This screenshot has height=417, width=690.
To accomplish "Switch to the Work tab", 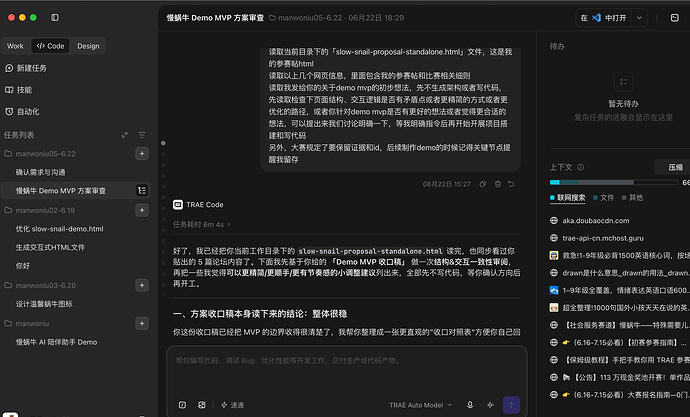I will coord(15,46).
